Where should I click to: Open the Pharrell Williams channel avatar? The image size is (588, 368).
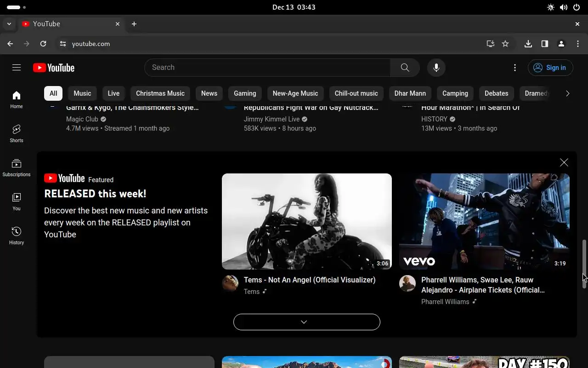pyautogui.click(x=407, y=284)
